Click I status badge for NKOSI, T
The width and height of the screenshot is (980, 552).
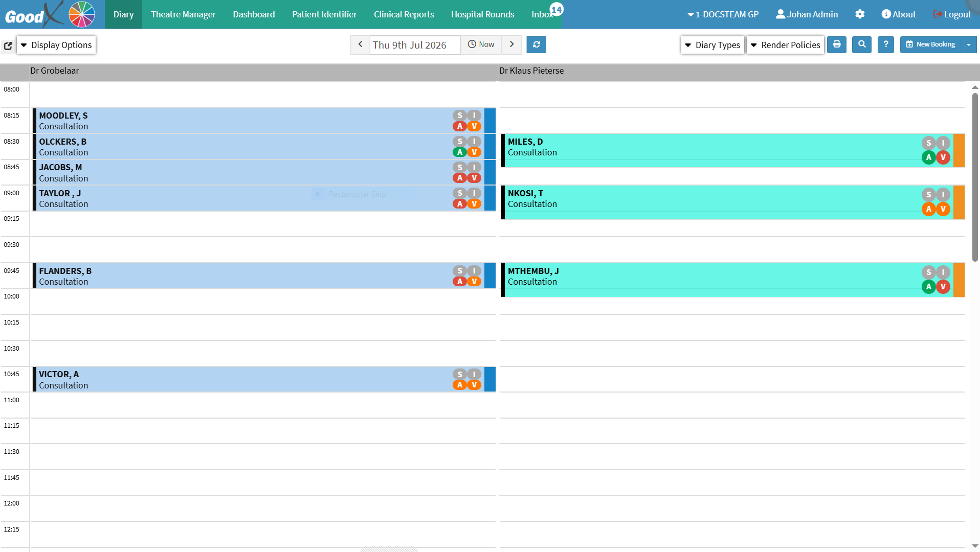(x=943, y=195)
